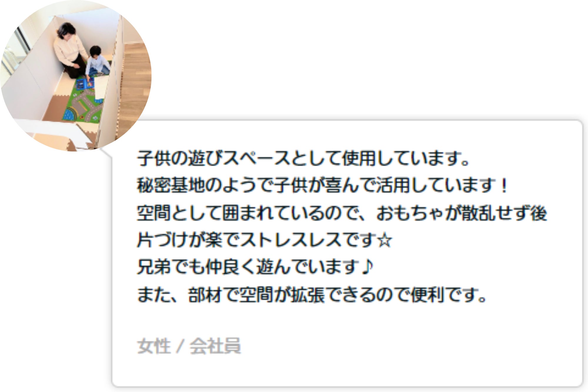
Task: Click the circular customer photo thumbnail
Action: [x=76, y=76]
